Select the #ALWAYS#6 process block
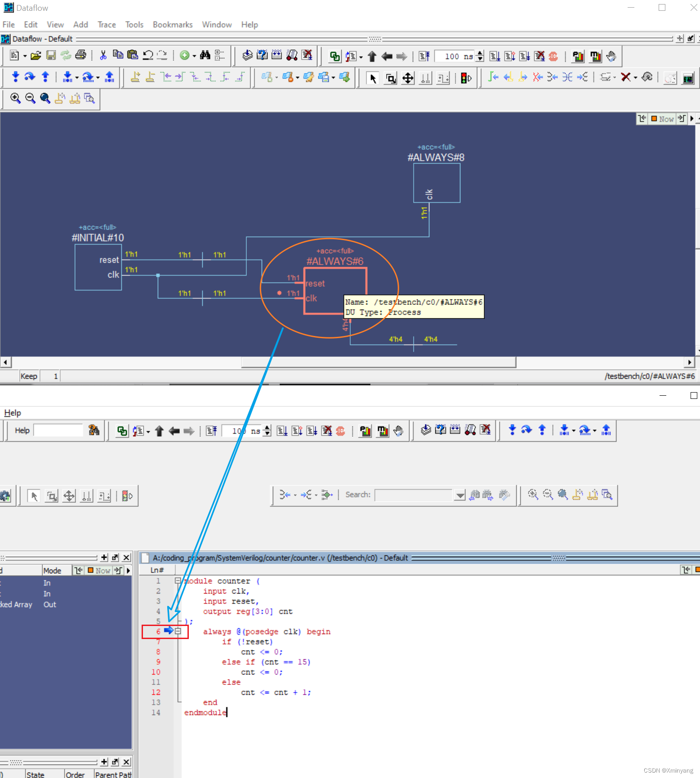The height and width of the screenshot is (778, 700). click(x=335, y=291)
